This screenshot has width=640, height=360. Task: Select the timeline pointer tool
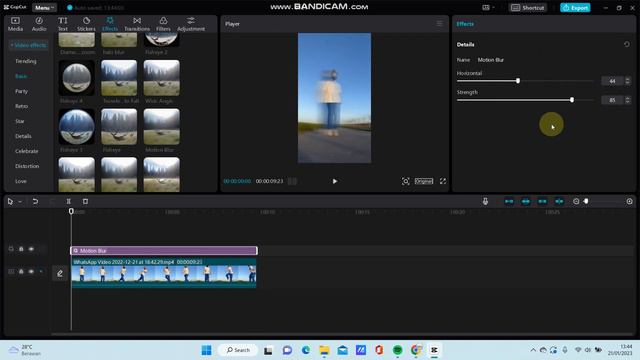[x=10, y=201]
